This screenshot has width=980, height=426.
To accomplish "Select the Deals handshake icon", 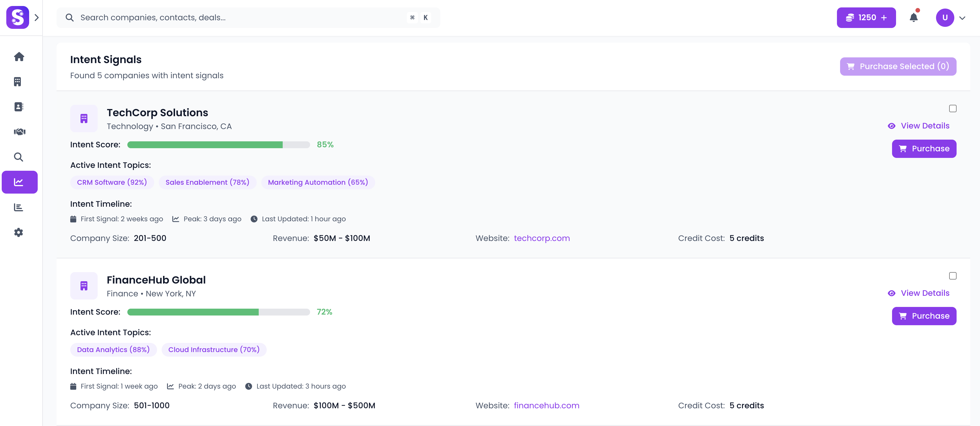I will click(19, 132).
